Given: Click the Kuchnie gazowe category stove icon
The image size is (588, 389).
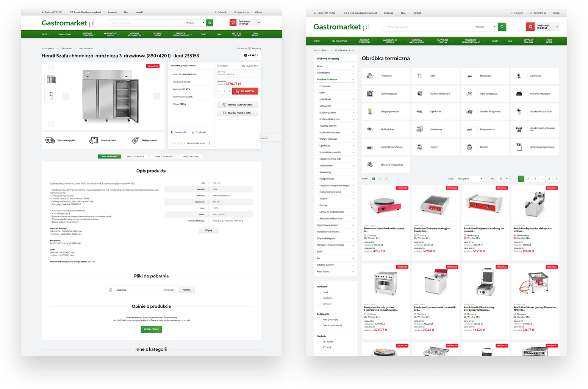Looking at the screenshot, I should coord(370,93).
